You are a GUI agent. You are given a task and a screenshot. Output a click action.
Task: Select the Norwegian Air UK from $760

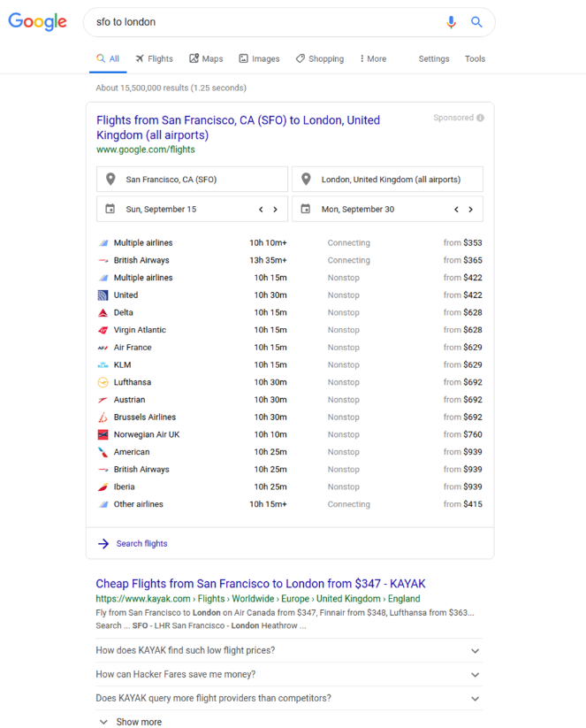[290, 434]
